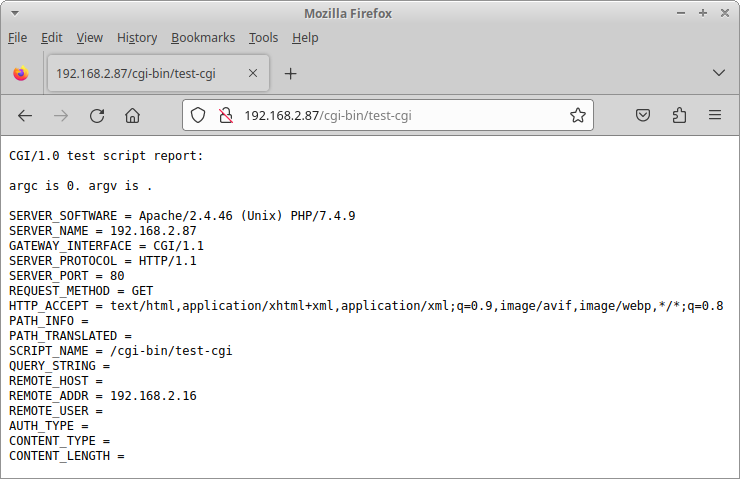Screen dimensions: 740x479
Task: Bookmark this page with the star
Action: [x=577, y=115]
